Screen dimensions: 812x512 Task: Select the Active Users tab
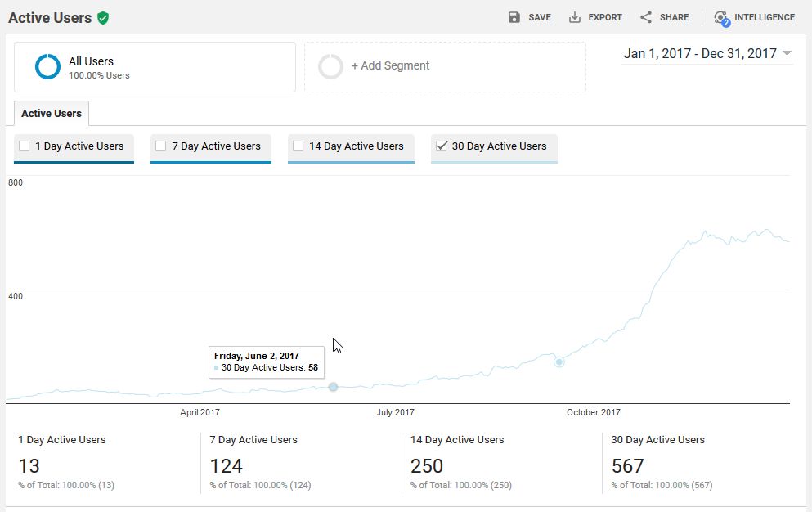point(52,114)
